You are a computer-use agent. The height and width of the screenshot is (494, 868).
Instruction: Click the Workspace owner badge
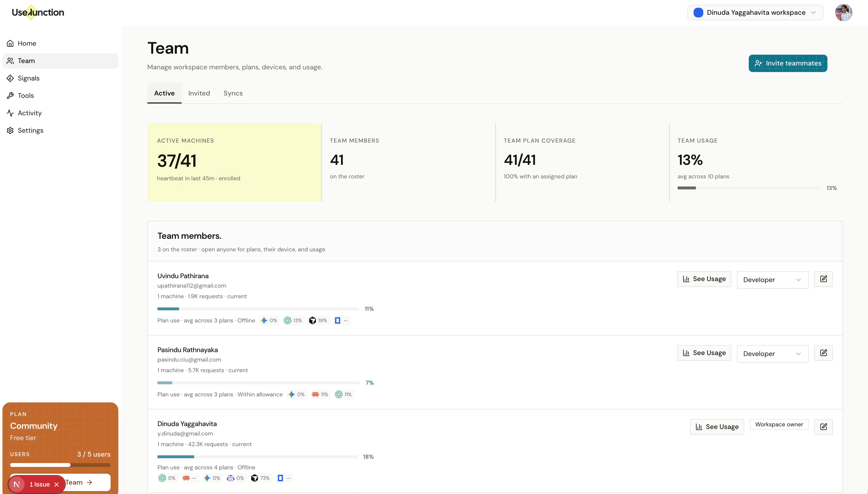pyautogui.click(x=779, y=424)
